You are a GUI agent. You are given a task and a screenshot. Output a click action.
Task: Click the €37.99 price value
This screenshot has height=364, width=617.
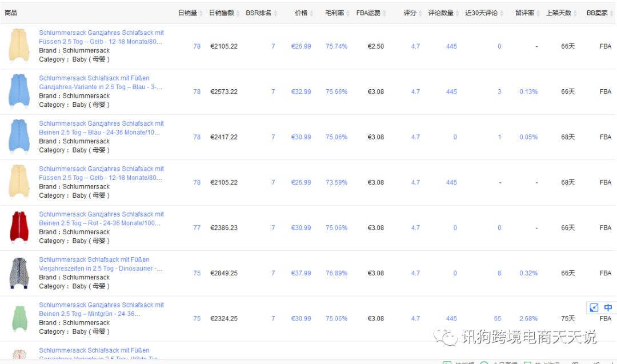tap(301, 273)
